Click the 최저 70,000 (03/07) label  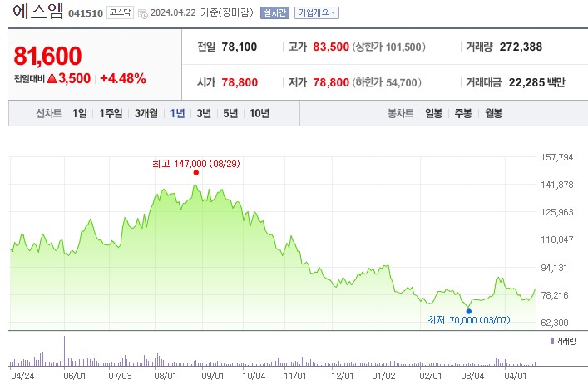point(469,320)
